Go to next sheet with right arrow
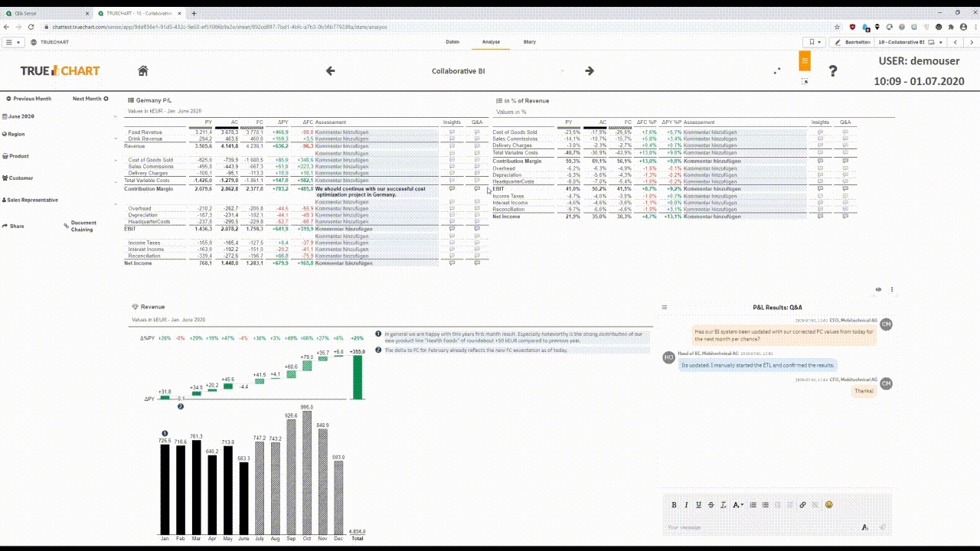 tap(590, 70)
